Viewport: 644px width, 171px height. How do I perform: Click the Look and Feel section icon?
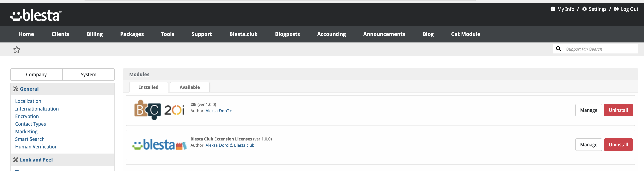point(16,160)
